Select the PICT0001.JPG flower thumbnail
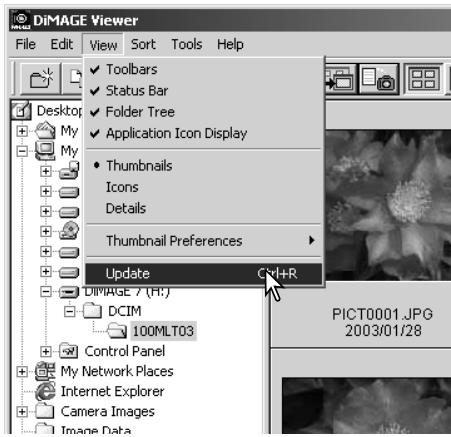 point(388,205)
